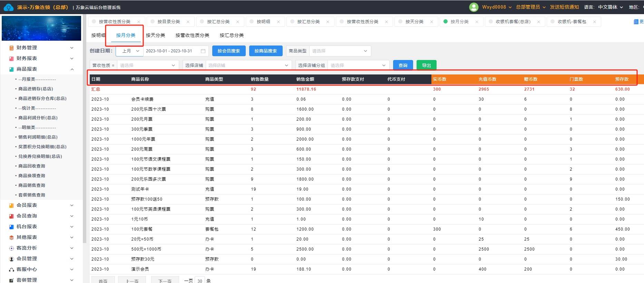Image resolution: width=644 pixels, height=283 pixels.
Task: Switch to the 按明细 sub-tab
Action: [98, 35]
